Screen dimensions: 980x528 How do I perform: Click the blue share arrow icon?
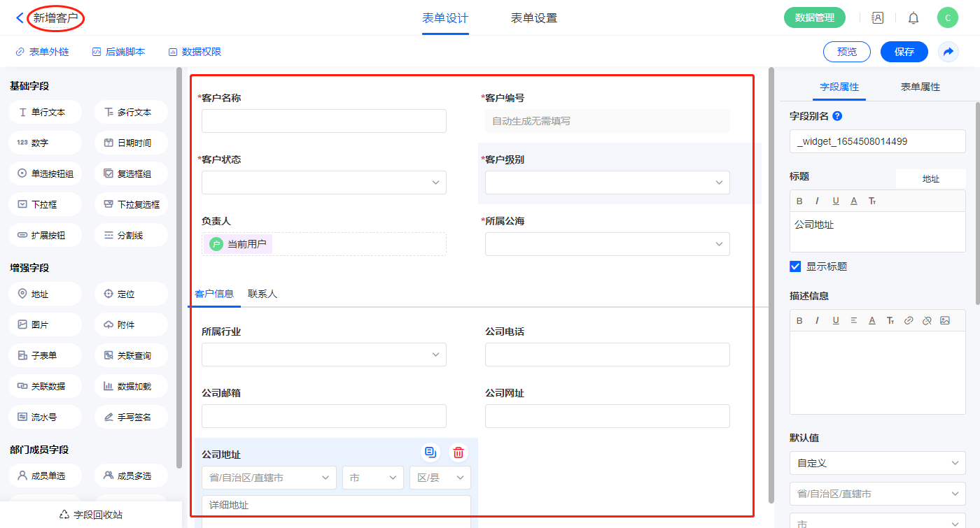click(948, 52)
